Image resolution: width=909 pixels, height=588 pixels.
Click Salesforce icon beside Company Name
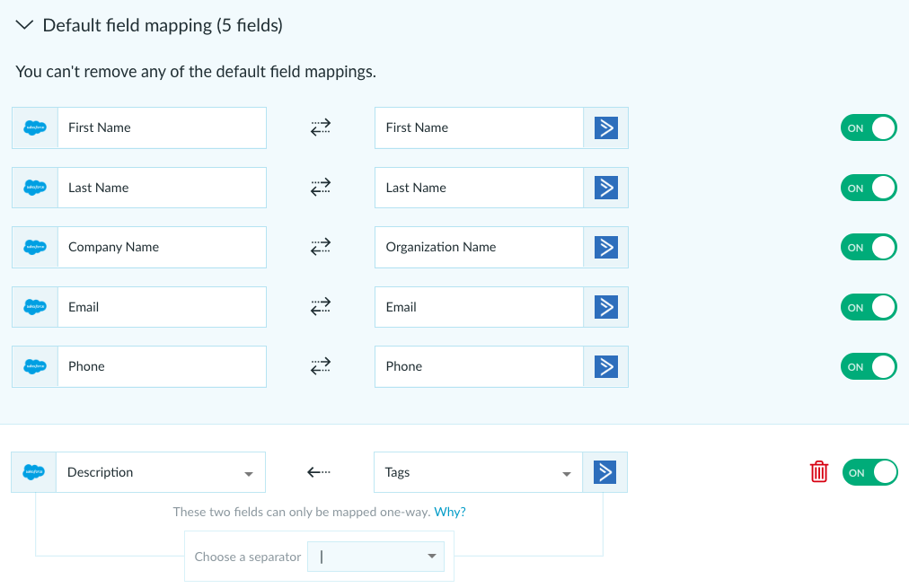(35, 248)
